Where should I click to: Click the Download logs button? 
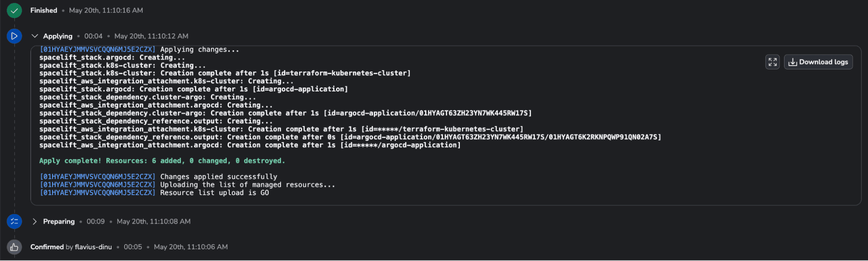coord(818,62)
